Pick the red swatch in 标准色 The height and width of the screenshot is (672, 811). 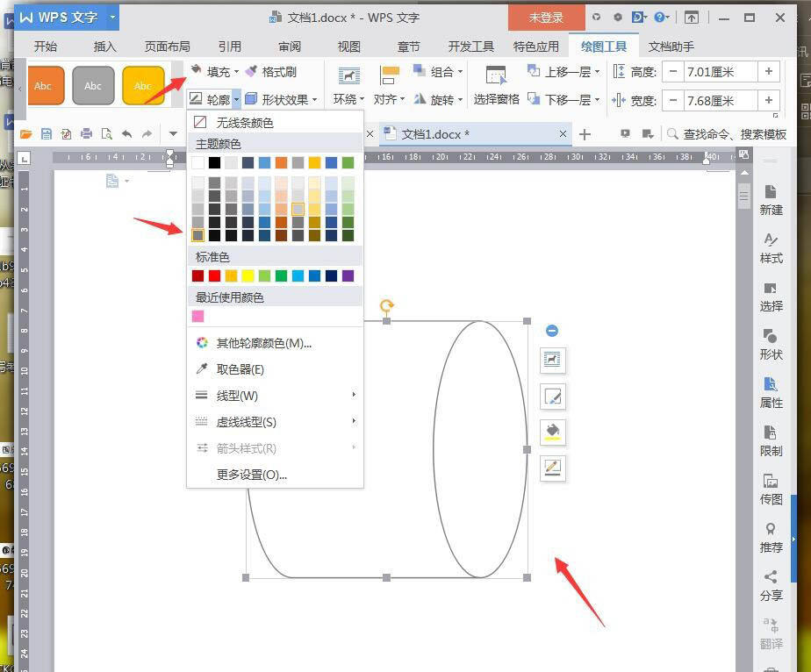coord(215,275)
